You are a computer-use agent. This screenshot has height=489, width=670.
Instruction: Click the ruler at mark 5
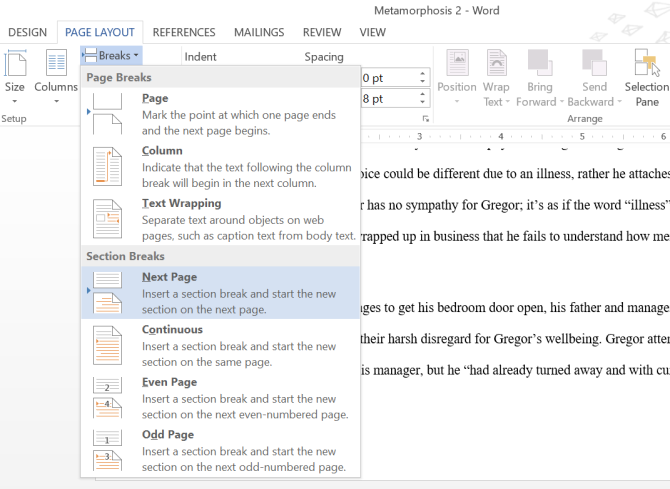pyautogui.click(x=582, y=136)
